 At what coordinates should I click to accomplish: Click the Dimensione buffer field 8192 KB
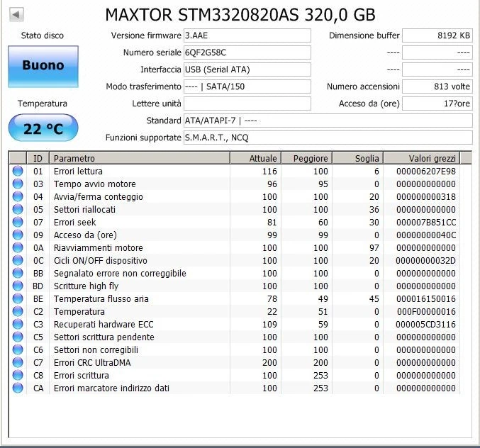pyautogui.click(x=437, y=35)
